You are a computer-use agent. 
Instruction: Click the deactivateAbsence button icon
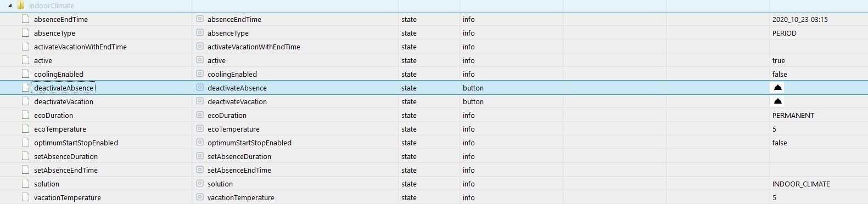[x=777, y=88]
